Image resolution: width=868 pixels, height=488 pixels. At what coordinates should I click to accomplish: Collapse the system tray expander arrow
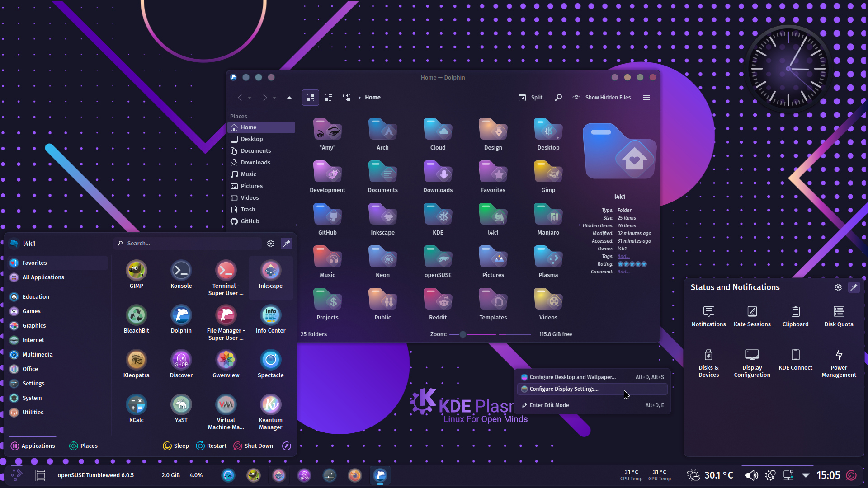pyautogui.click(x=806, y=475)
